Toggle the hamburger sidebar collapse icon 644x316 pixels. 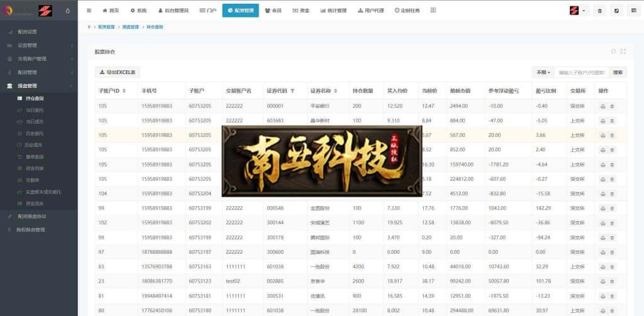(89, 11)
